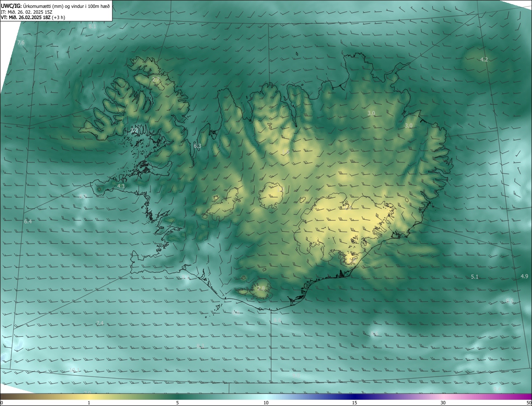Click the 7.4 value in the southwest ocean
The height and width of the screenshot is (406, 532).
(x=100, y=323)
